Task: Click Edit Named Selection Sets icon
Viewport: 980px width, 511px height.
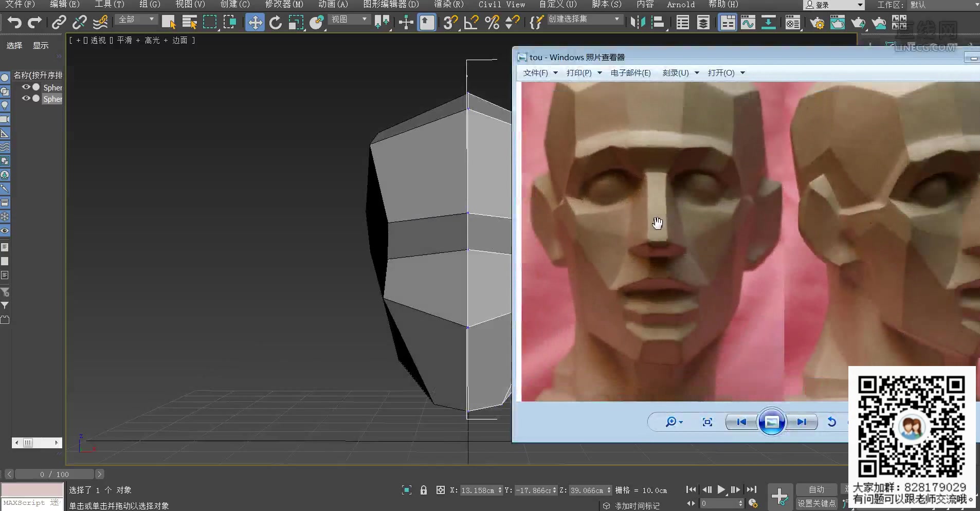Action: coord(536,23)
